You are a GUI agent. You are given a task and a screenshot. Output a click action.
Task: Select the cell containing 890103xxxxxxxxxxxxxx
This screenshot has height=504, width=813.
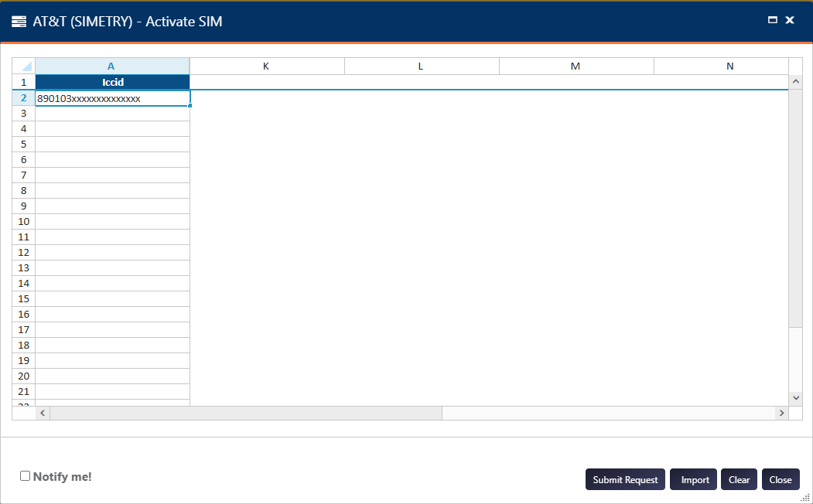click(112, 98)
